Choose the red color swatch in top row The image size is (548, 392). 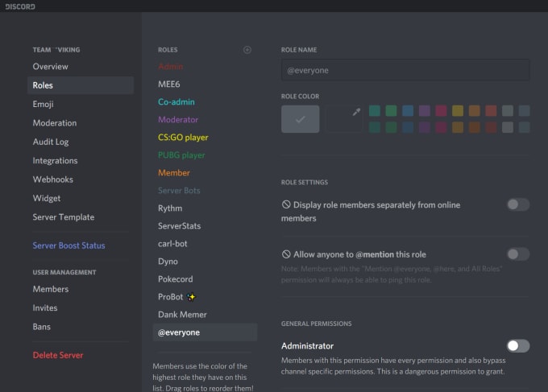pyautogui.click(x=491, y=111)
